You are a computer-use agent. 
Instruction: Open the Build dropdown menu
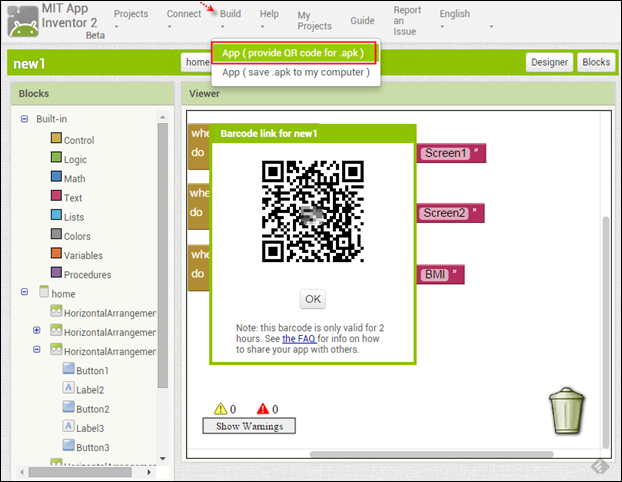pyautogui.click(x=230, y=18)
